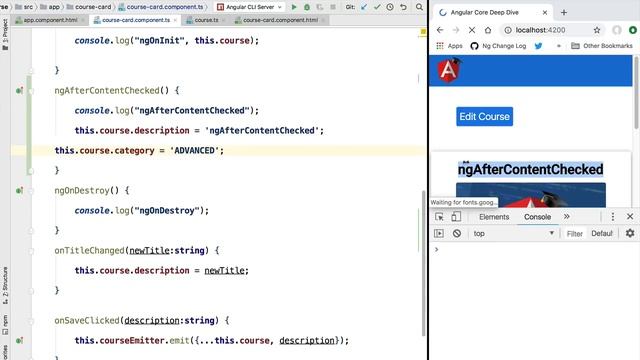Close the Angular Core Deep Dive browser tab
Viewport: 640px width, 360px height.
(545, 13)
